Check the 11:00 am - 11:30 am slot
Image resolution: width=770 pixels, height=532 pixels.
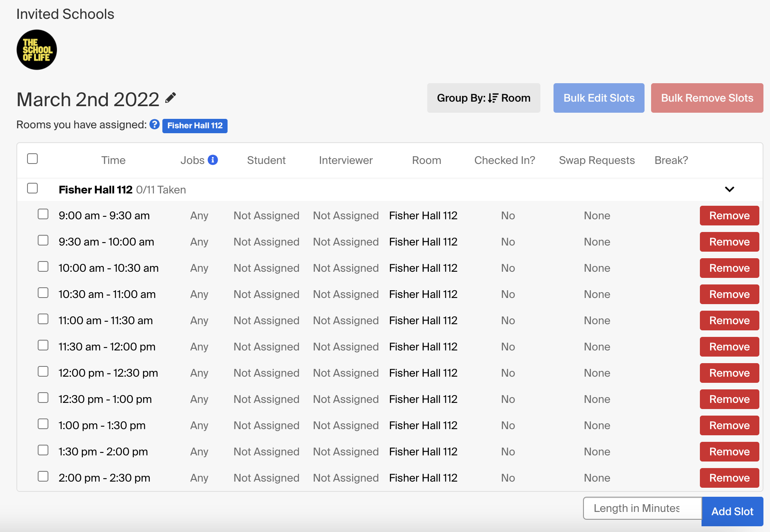tap(43, 319)
